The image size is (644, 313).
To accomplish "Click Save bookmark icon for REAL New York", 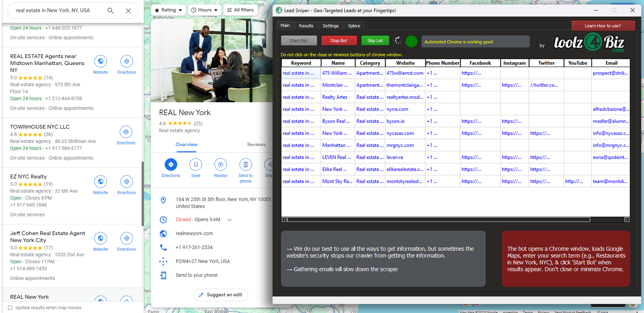I will coord(196,164).
